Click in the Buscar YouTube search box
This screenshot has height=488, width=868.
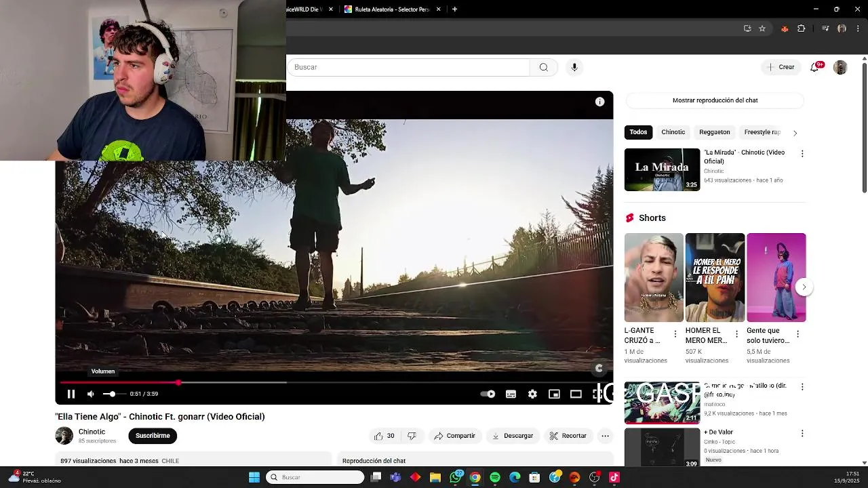click(x=410, y=67)
